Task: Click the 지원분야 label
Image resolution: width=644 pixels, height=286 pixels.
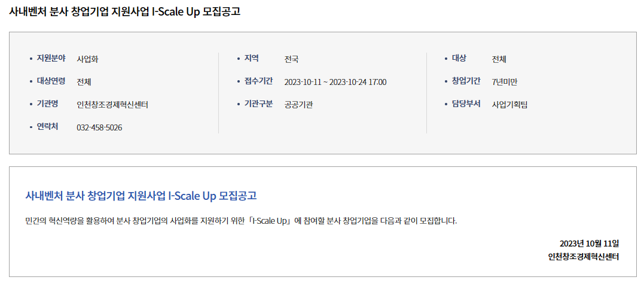Action: [x=51, y=59]
